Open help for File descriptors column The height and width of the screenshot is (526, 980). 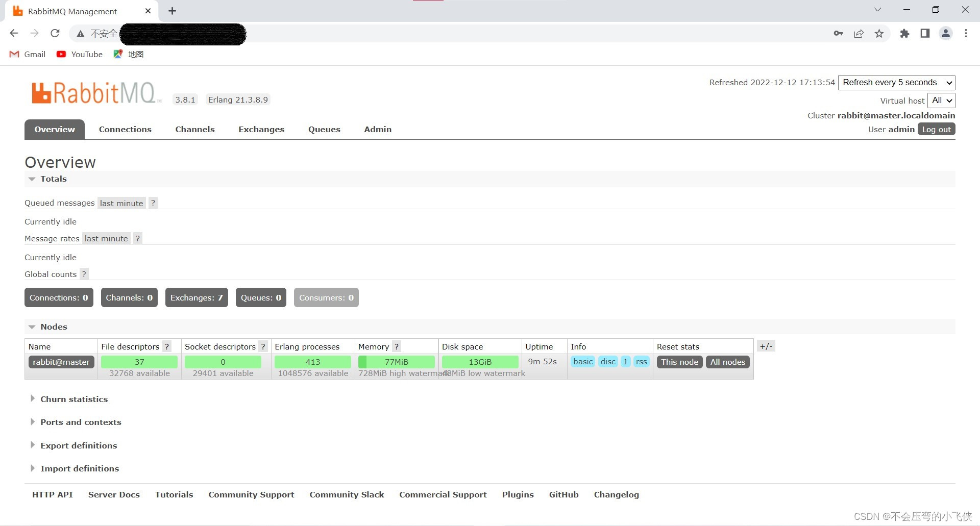tap(166, 346)
